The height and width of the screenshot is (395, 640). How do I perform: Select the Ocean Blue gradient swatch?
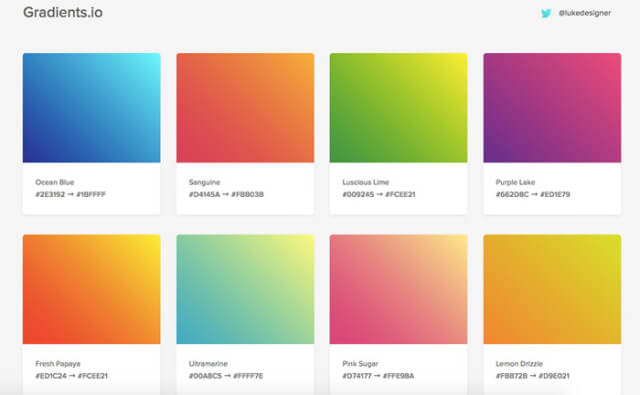pos(91,108)
